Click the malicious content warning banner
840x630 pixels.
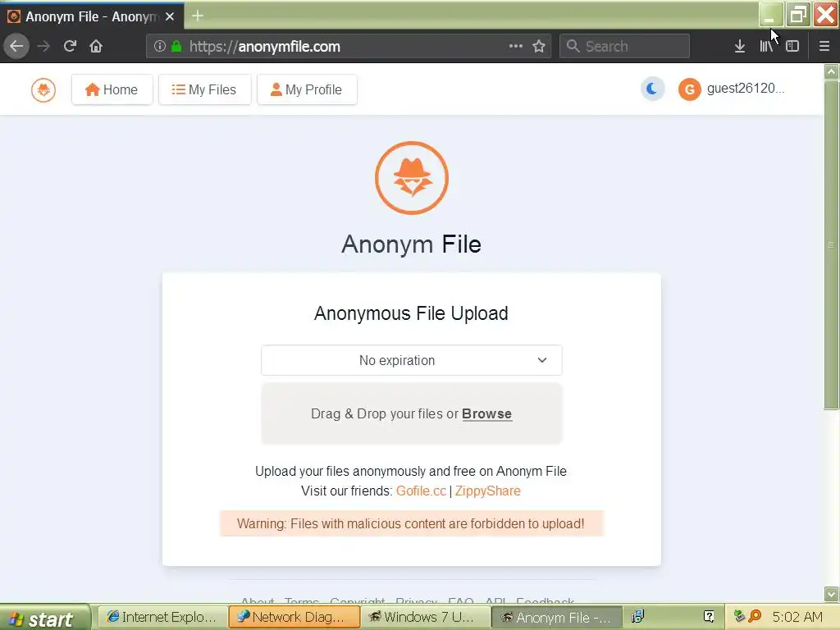(x=412, y=523)
